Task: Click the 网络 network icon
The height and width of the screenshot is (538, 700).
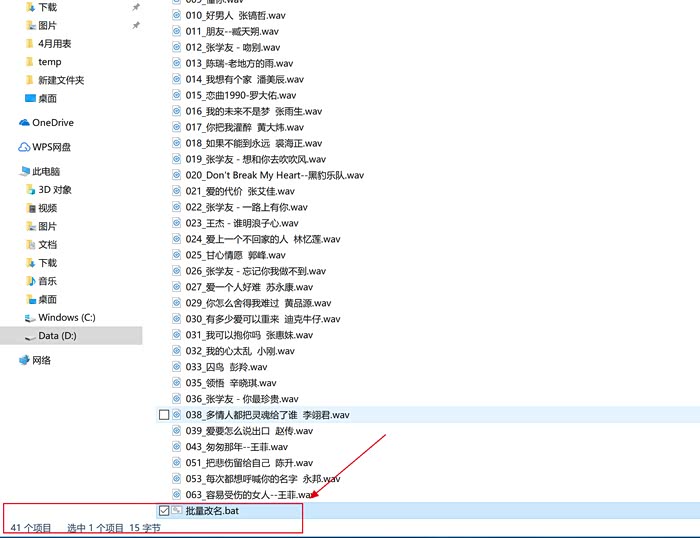Action: [24, 360]
